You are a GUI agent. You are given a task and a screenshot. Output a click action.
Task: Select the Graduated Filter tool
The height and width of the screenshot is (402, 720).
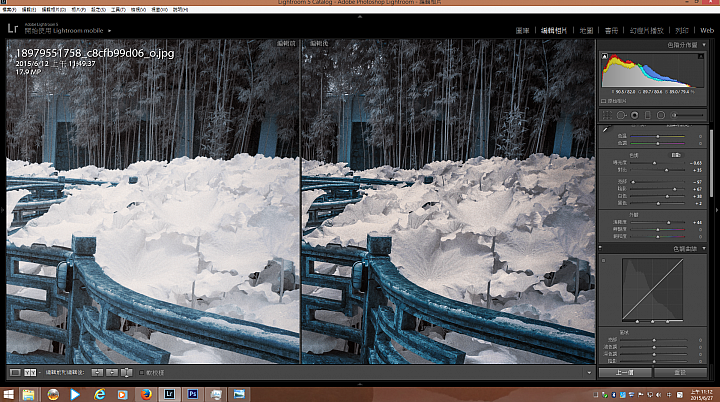[x=647, y=115]
